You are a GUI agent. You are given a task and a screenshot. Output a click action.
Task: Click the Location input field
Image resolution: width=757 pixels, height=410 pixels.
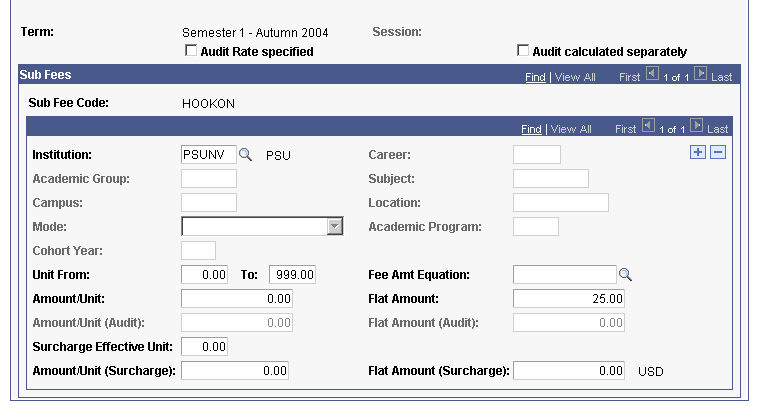[x=561, y=202]
